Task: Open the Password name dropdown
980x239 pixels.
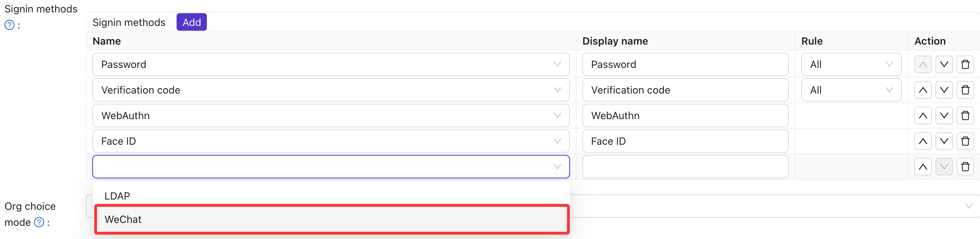Action: [331, 64]
